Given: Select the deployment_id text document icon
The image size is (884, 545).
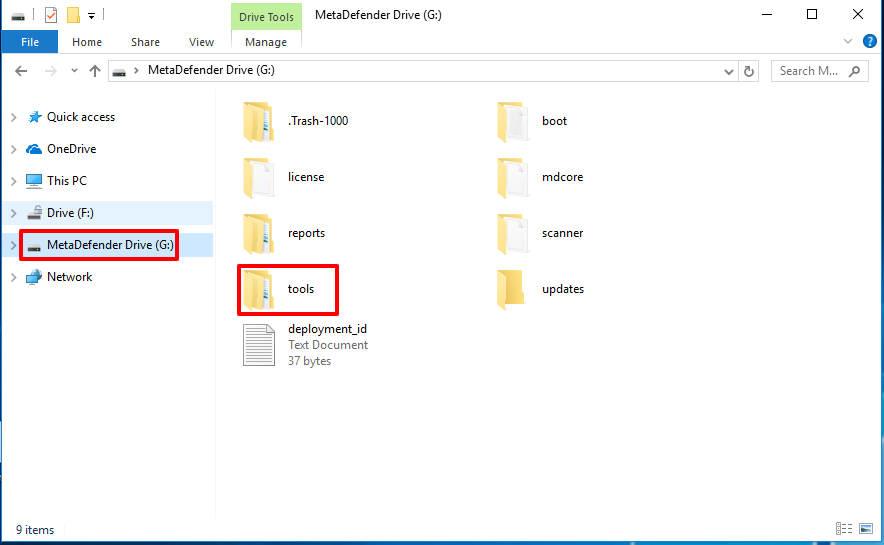Looking at the screenshot, I should click(259, 345).
